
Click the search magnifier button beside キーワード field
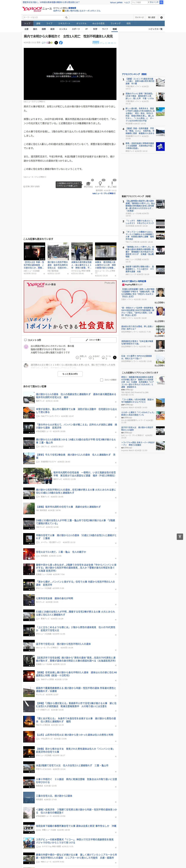coord(66,18)
